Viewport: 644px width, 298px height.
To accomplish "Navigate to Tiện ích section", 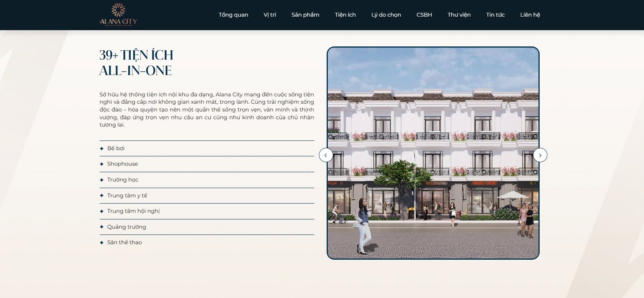I will tap(345, 15).
